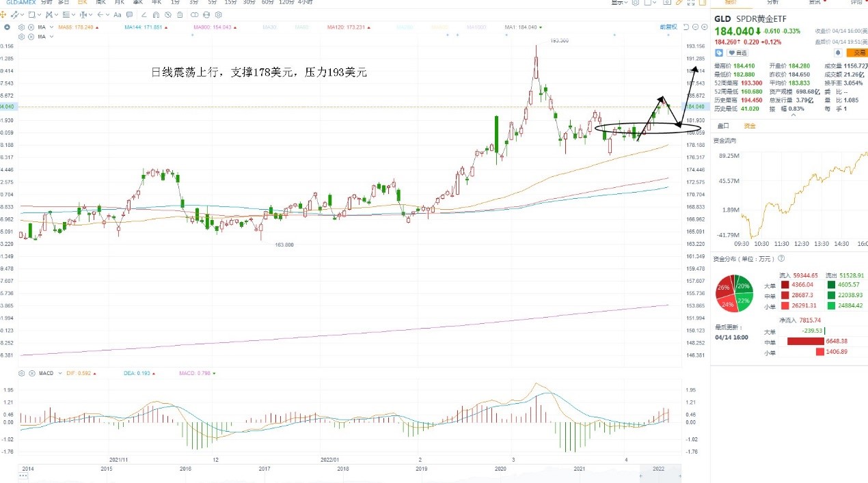Switch to 4小时 four-hour chart
The width and height of the screenshot is (868, 483).
coord(305,3)
